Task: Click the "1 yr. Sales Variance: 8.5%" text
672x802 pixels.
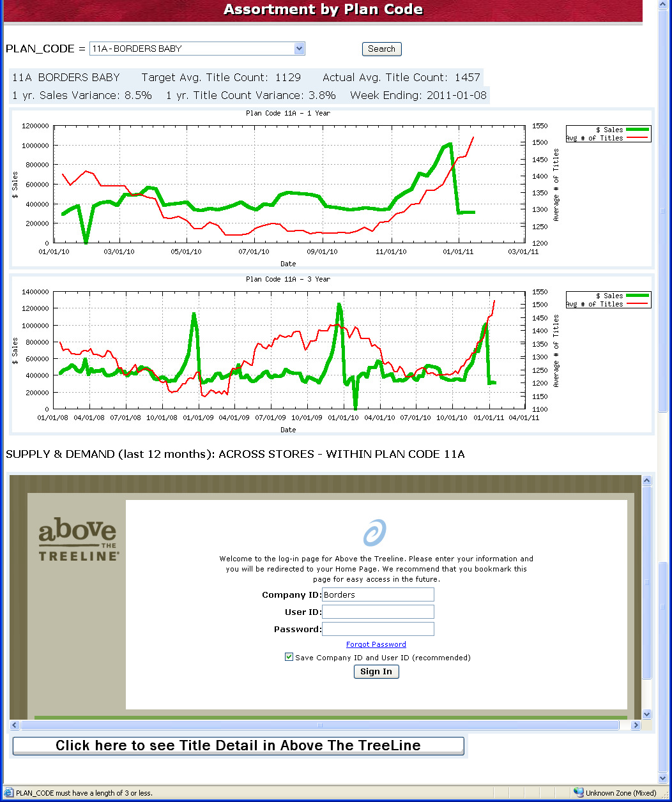Action: (x=82, y=95)
